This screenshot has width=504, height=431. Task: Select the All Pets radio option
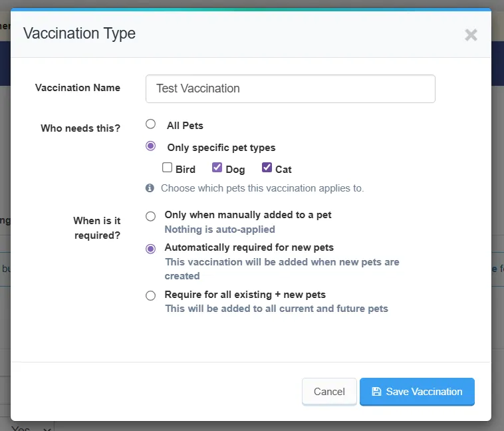click(x=150, y=124)
